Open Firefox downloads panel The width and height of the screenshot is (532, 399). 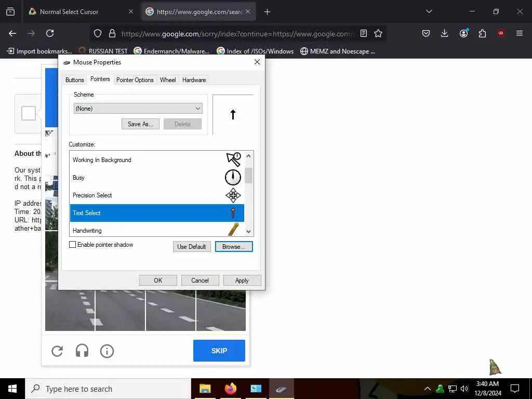[445, 33]
